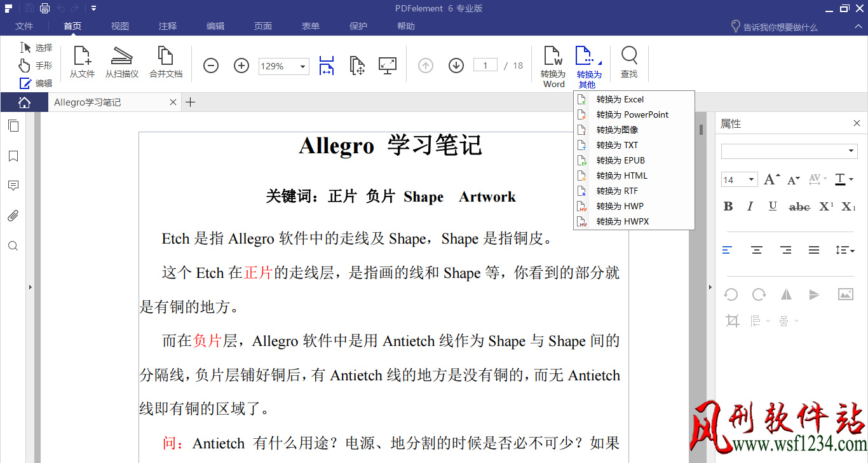
Task: Switch to 视图 ribbon tab
Action: [x=120, y=26]
